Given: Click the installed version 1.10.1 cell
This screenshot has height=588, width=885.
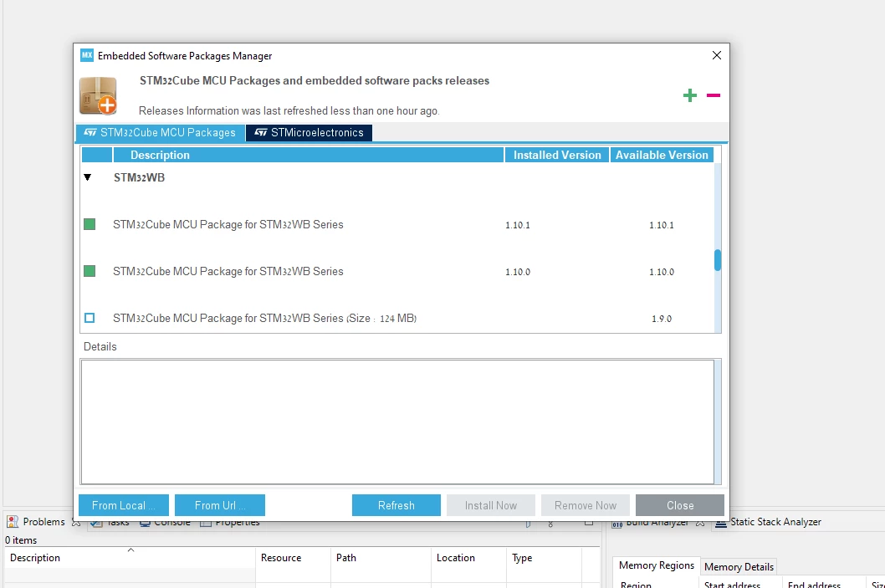Looking at the screenshot, I should pos(518,225).
